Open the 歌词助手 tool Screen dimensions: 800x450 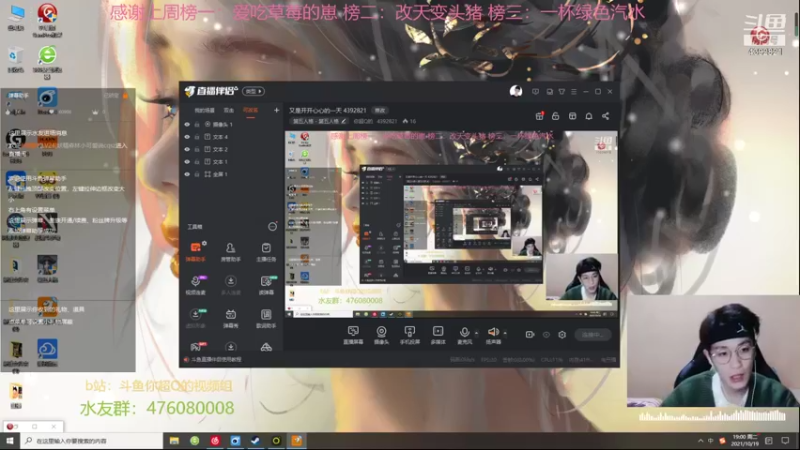(x=266, y=318)
